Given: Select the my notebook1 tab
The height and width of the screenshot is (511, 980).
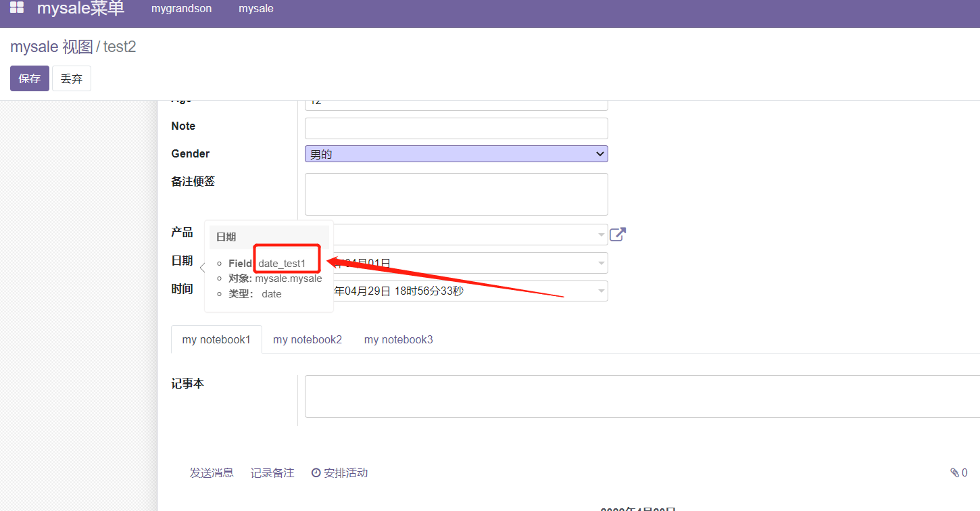Looking at the screenshot, I should [216, 339].
